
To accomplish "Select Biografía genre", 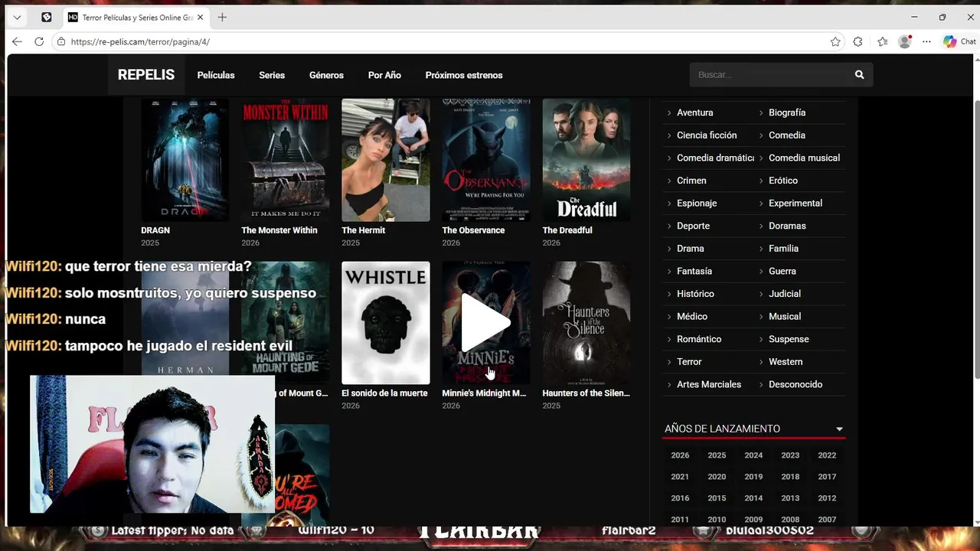I will click(x=787, y=112).
